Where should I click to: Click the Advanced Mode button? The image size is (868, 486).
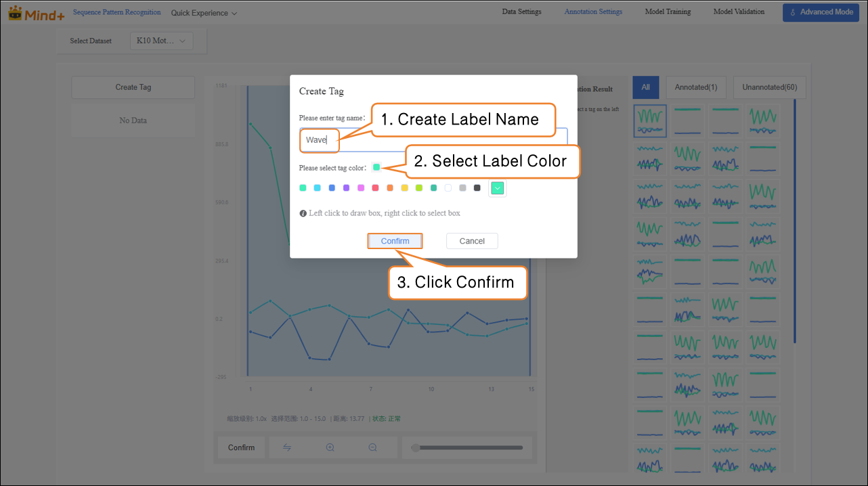pos(821,12)
